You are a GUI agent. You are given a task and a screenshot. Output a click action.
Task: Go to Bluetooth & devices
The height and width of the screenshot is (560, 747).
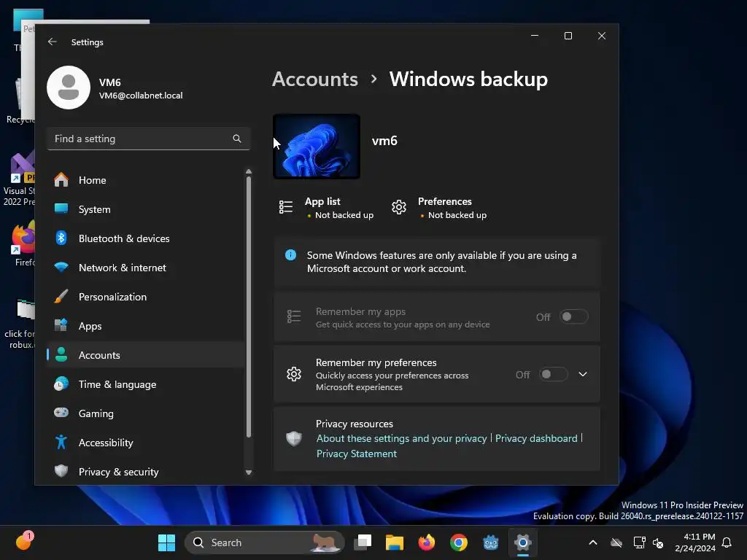(x=146, y=238)
